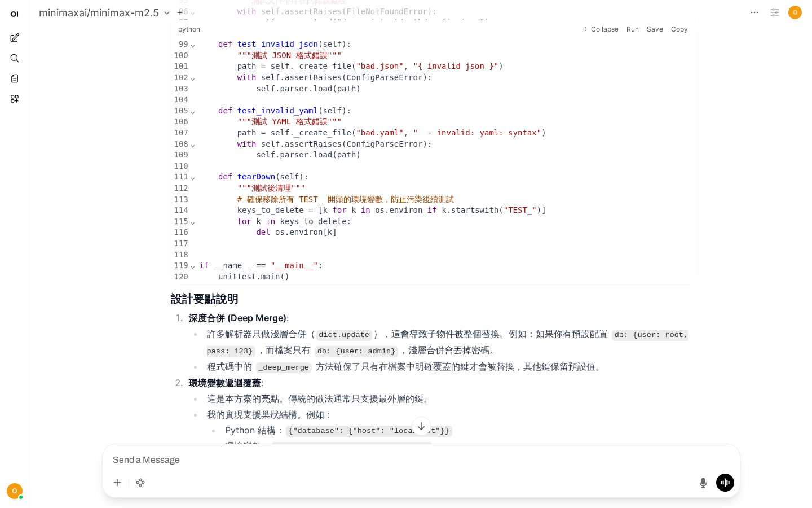Open search from the sidebar

[15, 58]
